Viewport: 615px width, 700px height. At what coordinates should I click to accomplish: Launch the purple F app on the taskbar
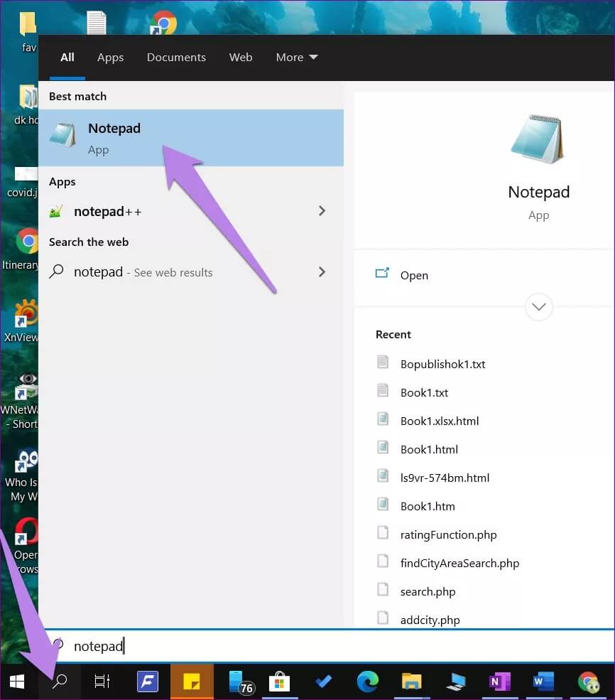click(x=148, y=682)
